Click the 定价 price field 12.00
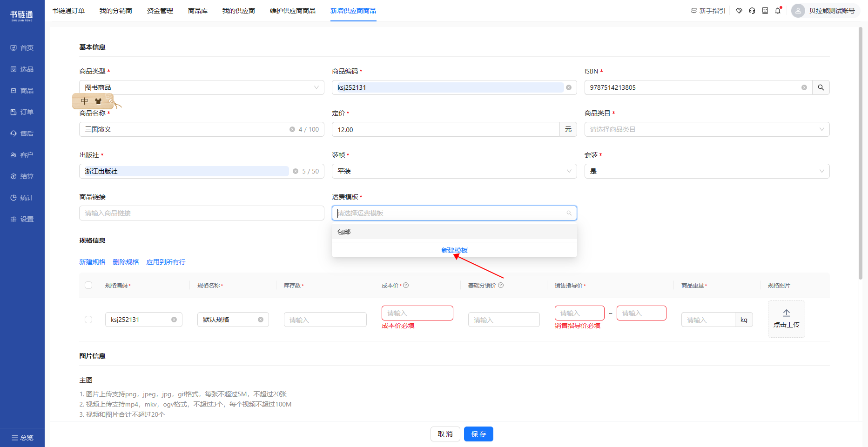868x447 pixels. pos(446,129)
